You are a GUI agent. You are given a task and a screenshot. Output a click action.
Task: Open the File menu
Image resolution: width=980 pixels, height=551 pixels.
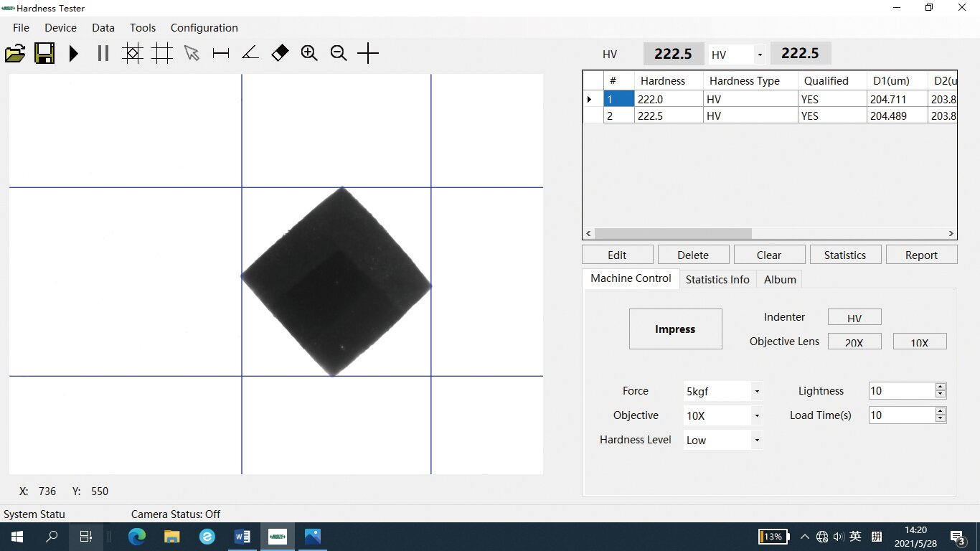tap(22, 28)
